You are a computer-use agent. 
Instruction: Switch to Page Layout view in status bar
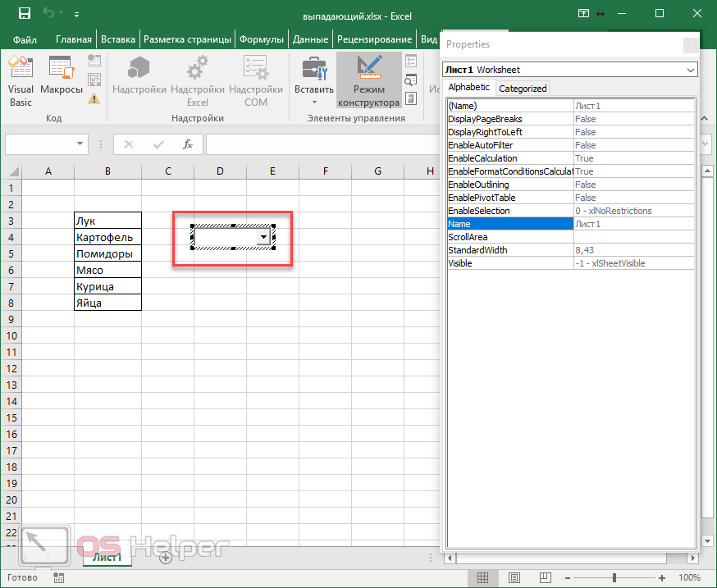click(517, 577)
